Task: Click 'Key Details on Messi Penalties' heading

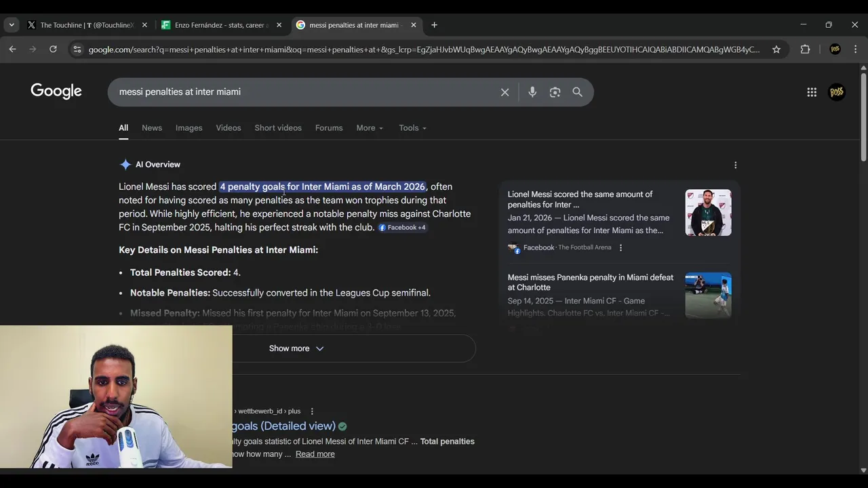Action: tap(218, 250)
